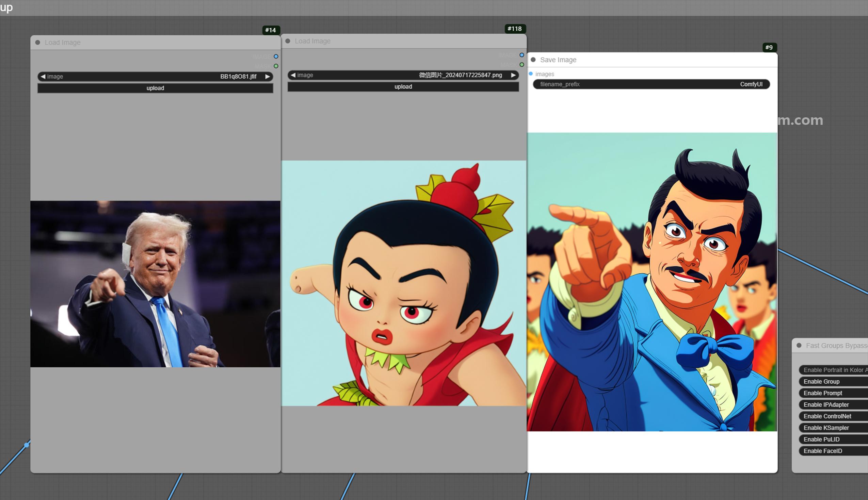Select the previous image with the left arrow on BB1q8O81.jfif
Viewport: 868px width, 500px height.
43,77
